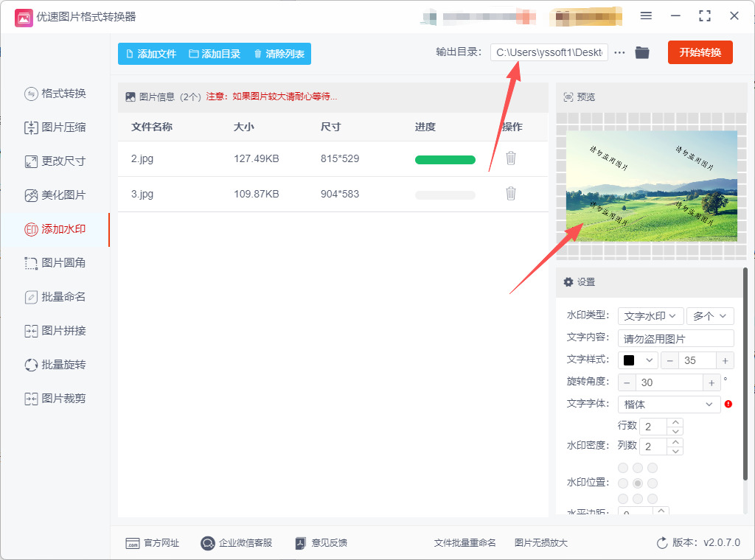Click the output directory path field
The image size is (755, 560).
(x=549, y=52)
